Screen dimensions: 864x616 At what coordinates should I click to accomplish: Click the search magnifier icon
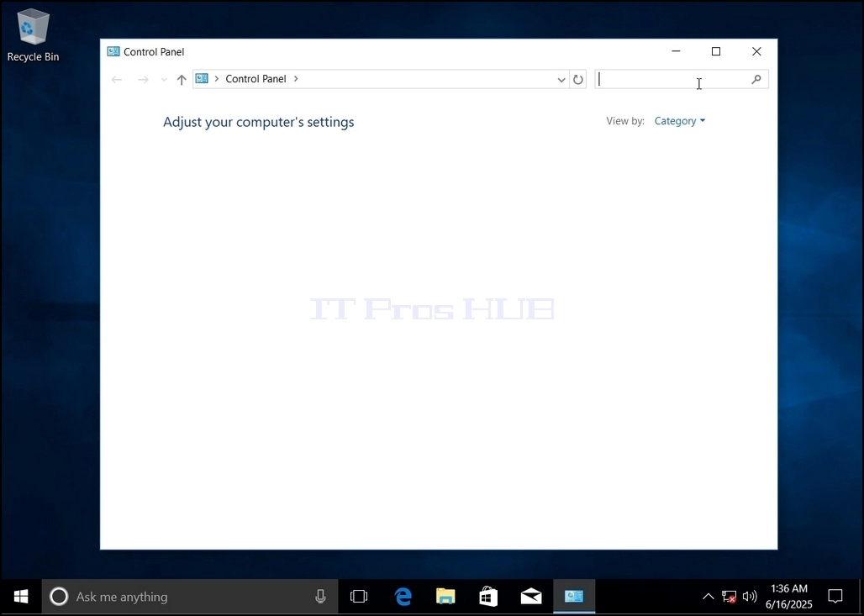(x=756, y=79)
